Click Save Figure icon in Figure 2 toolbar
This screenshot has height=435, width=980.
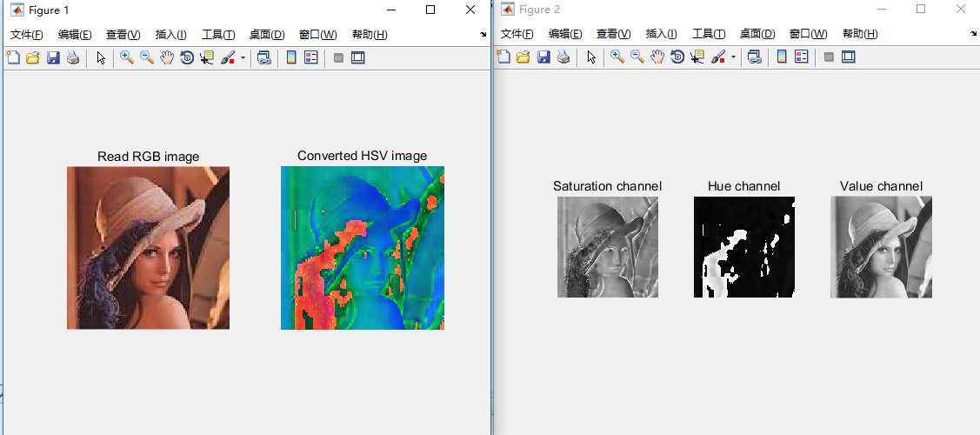[x=543, y=57]
